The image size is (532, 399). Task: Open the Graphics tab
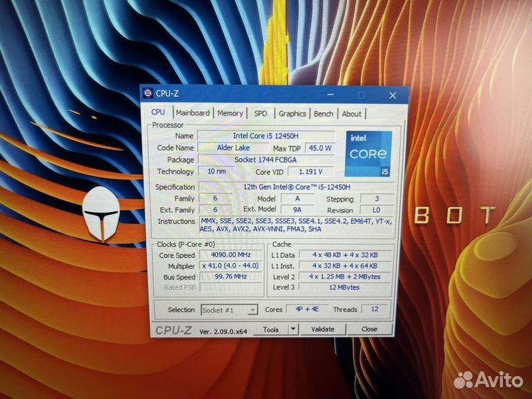(x=292, y=114)
